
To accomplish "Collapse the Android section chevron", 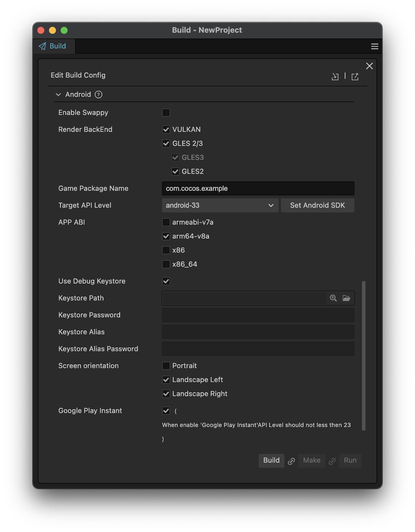I will click(58, 94).
